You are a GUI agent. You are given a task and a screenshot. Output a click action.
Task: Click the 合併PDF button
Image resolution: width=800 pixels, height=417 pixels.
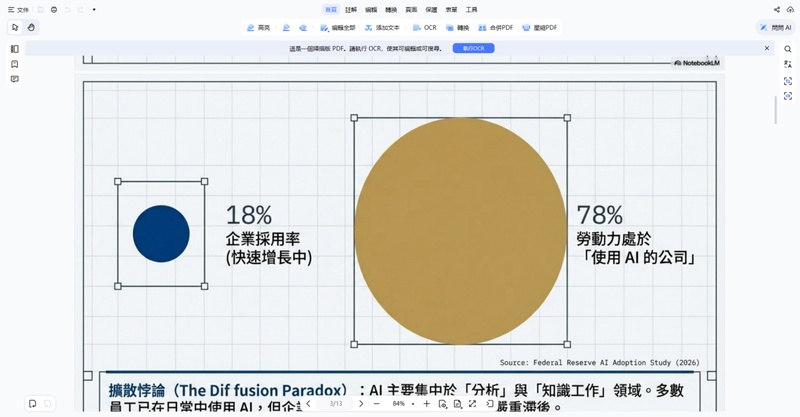(x=495, y=28)
